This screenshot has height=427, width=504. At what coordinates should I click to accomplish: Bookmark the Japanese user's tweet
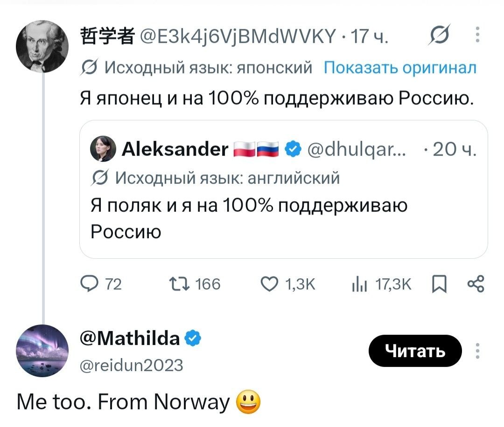coord(439,284)
